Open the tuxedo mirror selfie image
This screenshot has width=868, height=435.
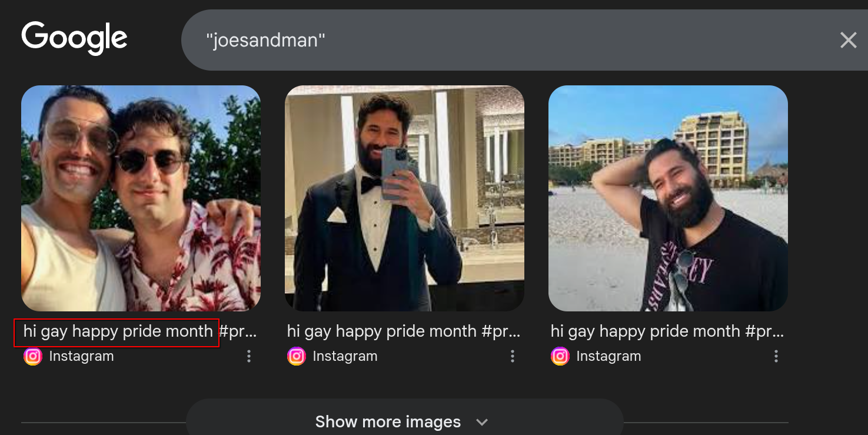404,198
